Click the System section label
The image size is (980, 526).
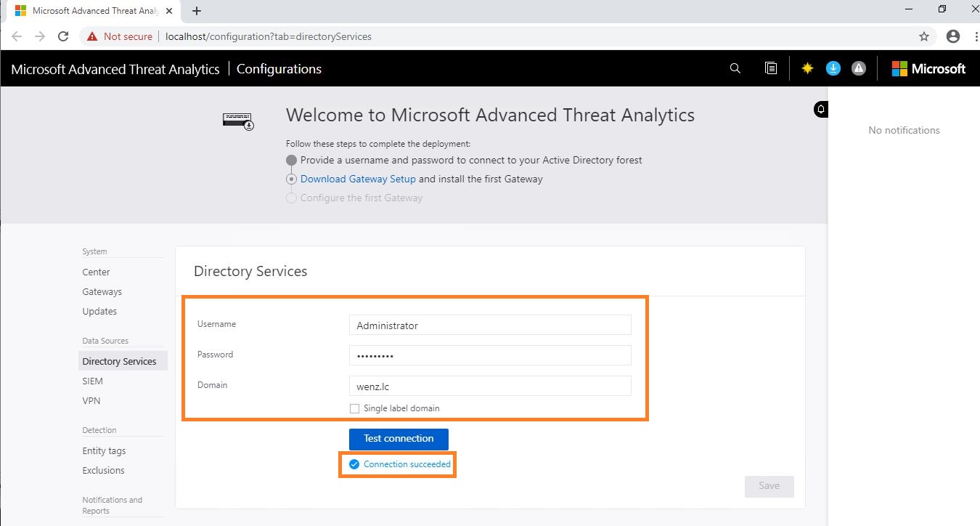click(x=94, y=251)
